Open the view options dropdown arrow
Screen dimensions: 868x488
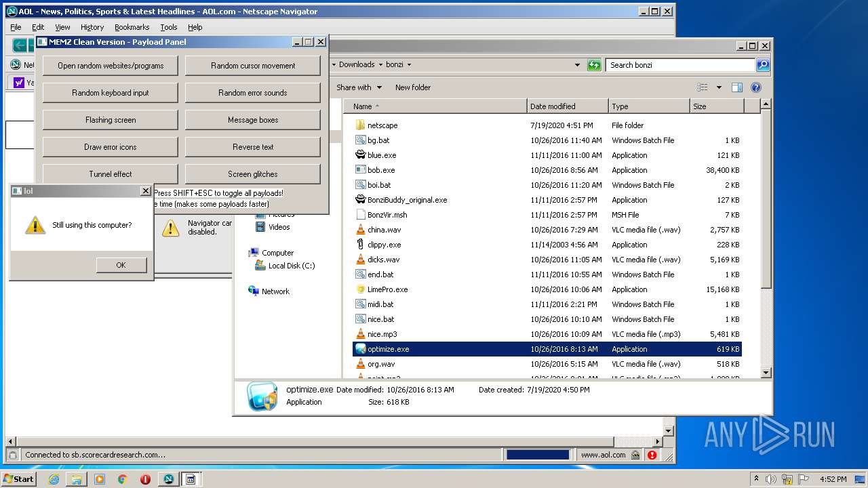click(x=719, y=87)
